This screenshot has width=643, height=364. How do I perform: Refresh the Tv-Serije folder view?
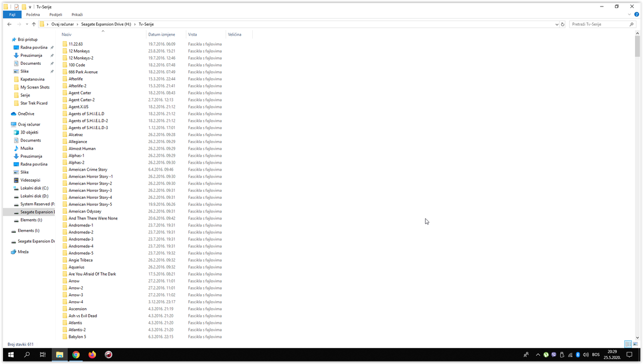pyautogui.click(x=563, y=24)
